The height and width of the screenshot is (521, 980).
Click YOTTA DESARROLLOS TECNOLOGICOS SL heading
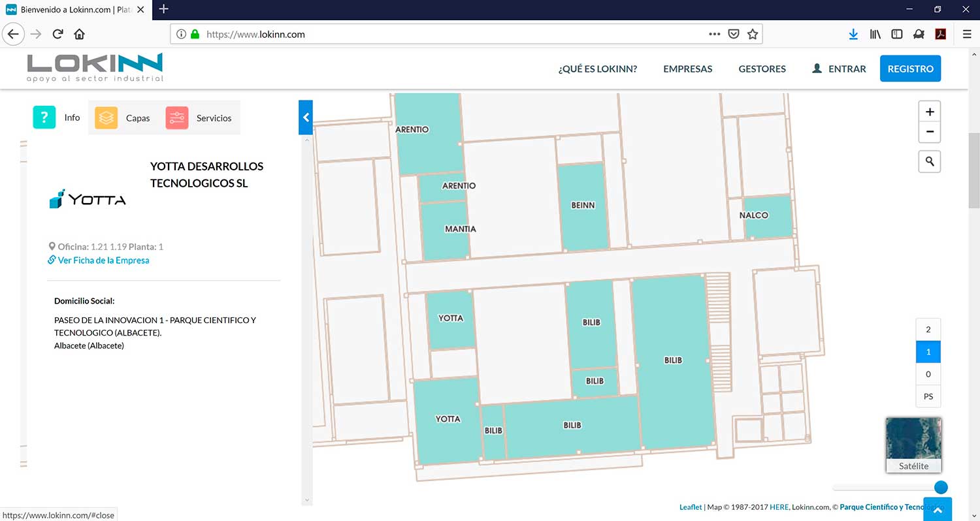pyautogui.click(x=206, y=175)
